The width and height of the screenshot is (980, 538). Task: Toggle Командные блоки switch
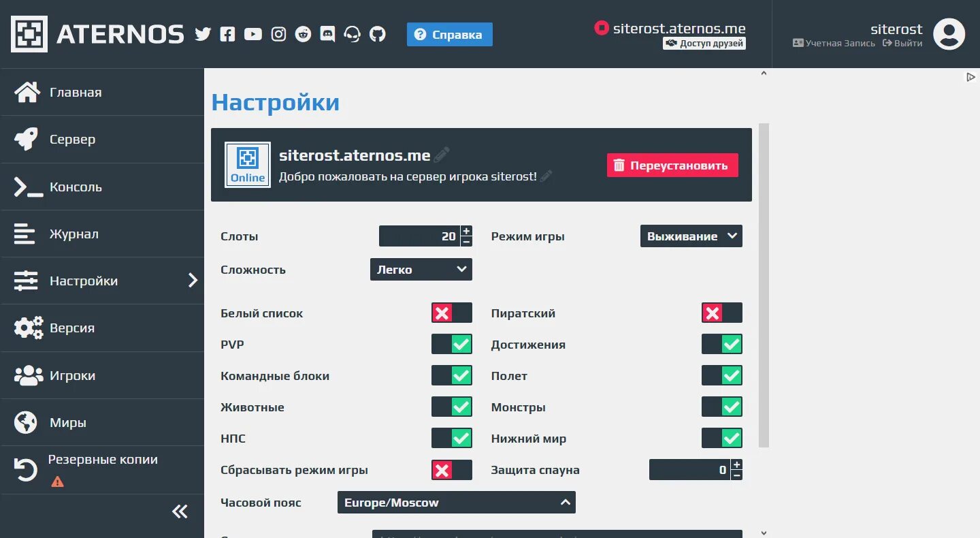coord(452,376)
